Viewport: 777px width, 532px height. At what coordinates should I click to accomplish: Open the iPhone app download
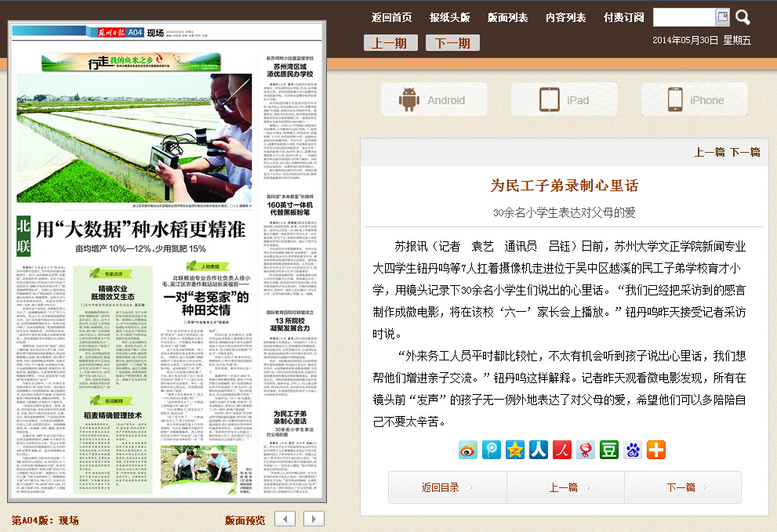click(694, 100)
